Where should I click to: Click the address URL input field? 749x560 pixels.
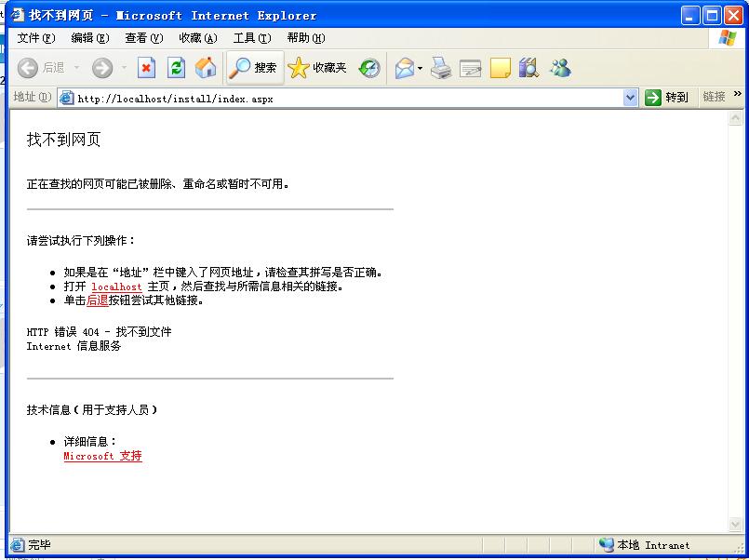349,99
